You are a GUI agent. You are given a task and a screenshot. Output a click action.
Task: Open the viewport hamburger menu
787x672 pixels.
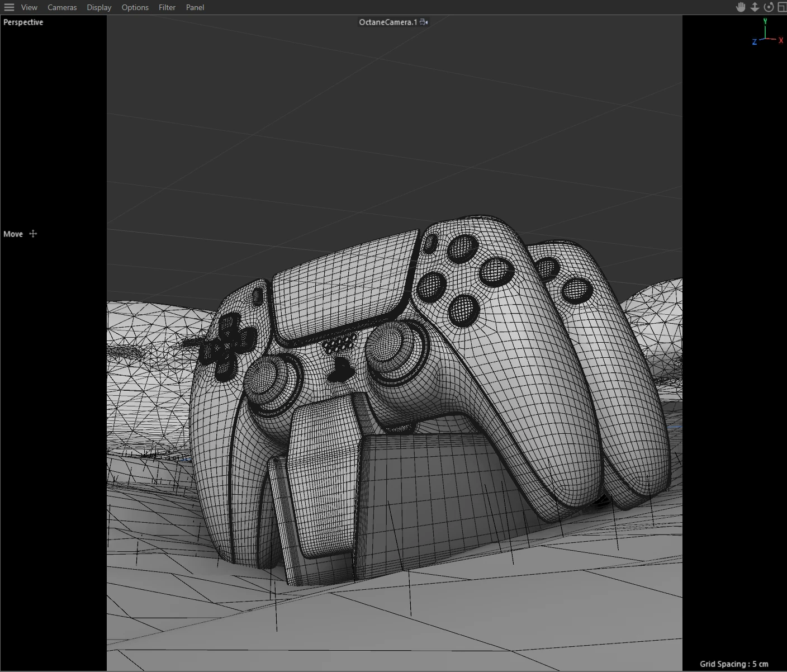coord(9,7)
